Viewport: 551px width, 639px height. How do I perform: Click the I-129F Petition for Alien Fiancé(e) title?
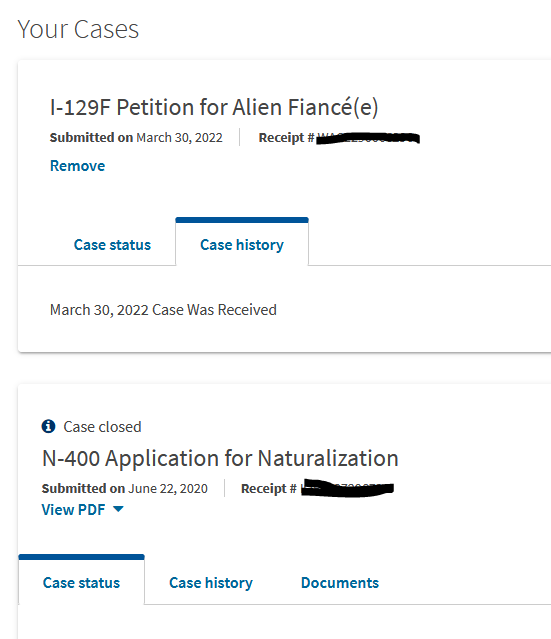point(214,107)
